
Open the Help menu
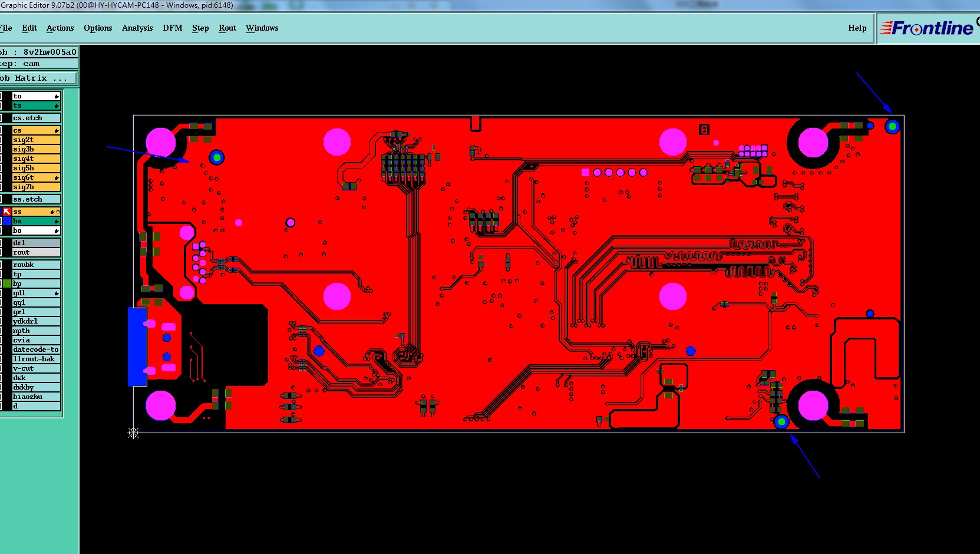857,28
